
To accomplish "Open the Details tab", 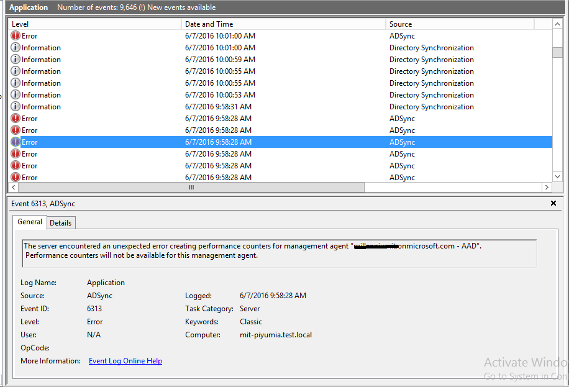I will 61,222.
